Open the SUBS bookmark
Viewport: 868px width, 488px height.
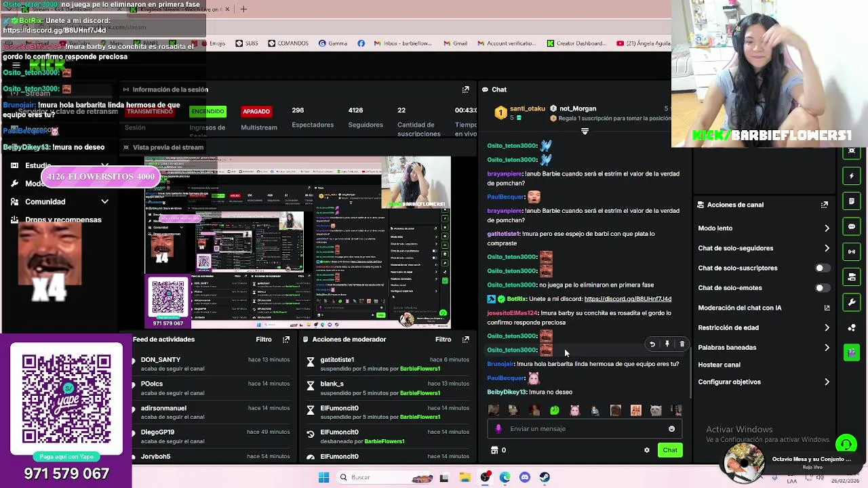(247, 43)
